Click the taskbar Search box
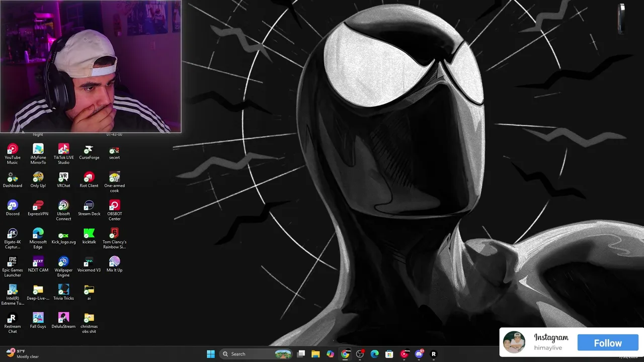Image resolution: width=644 pixels, height=362 pixels. point(257,354)
